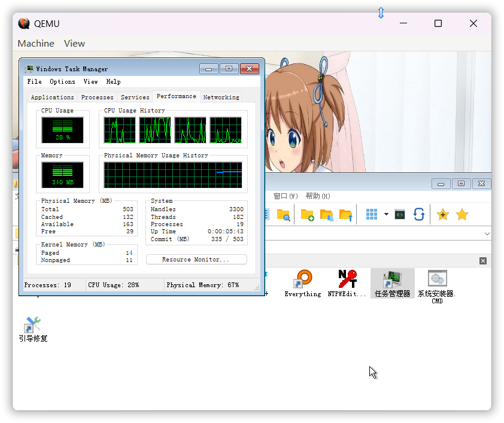Image resolution: width=504 pixels, height=423 pixels.
Task: Open the View menu in Task Manager
Action: coord(90,81)
